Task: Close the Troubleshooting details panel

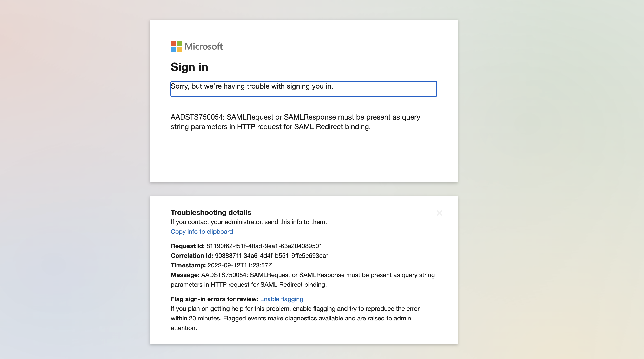Action: (x=439, y=213)
